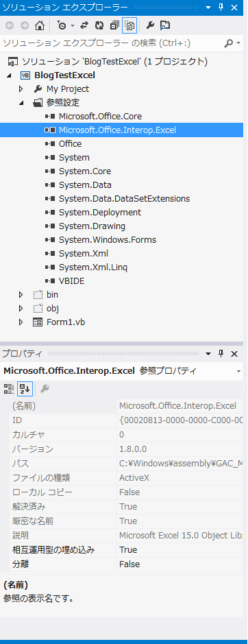Open the Solution Explorer window position menu arrow

[208, 8]
